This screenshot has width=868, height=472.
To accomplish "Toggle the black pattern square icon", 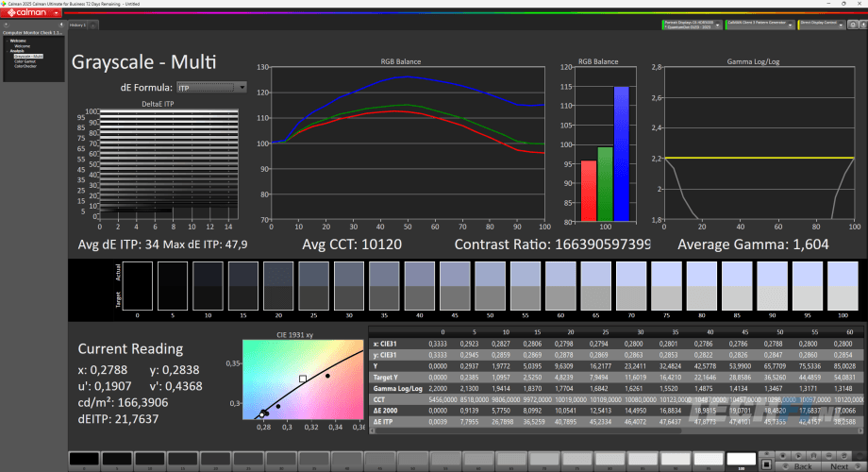I will coord(766,464).
